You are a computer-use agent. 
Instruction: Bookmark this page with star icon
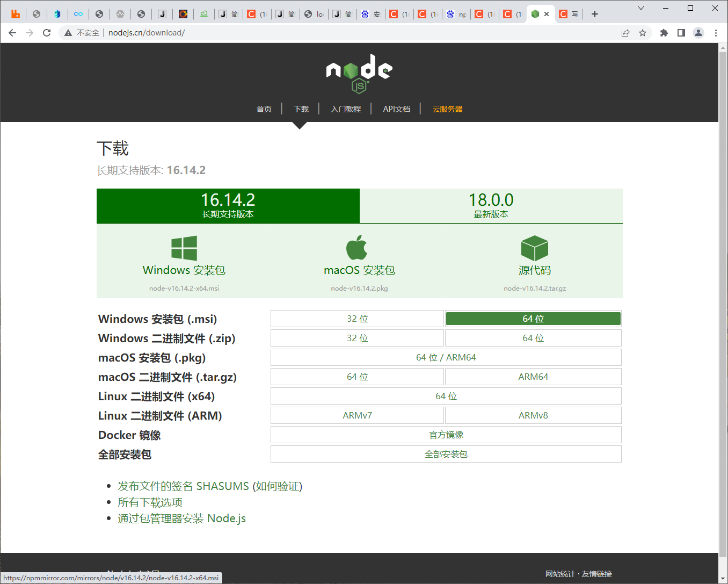(643, 33)
